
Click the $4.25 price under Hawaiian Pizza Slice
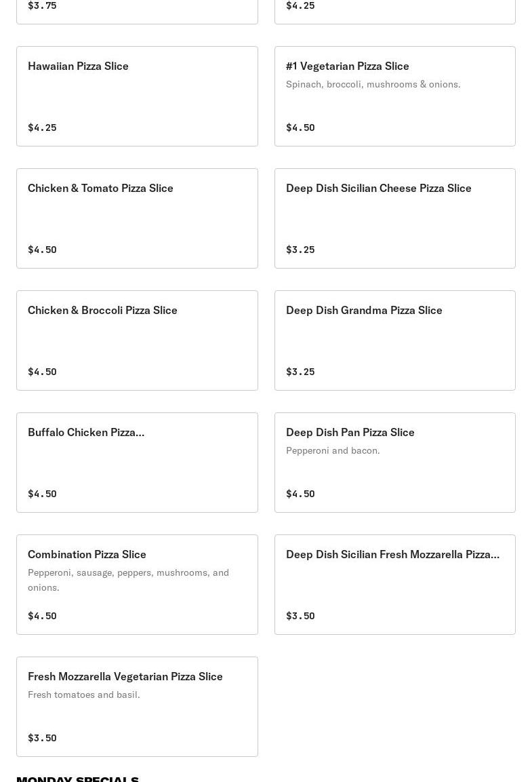[42, 128]
